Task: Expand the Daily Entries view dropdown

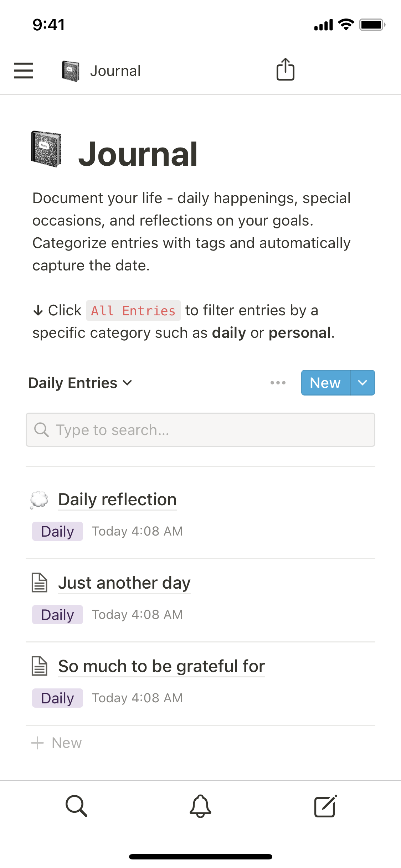Action: 81,383
